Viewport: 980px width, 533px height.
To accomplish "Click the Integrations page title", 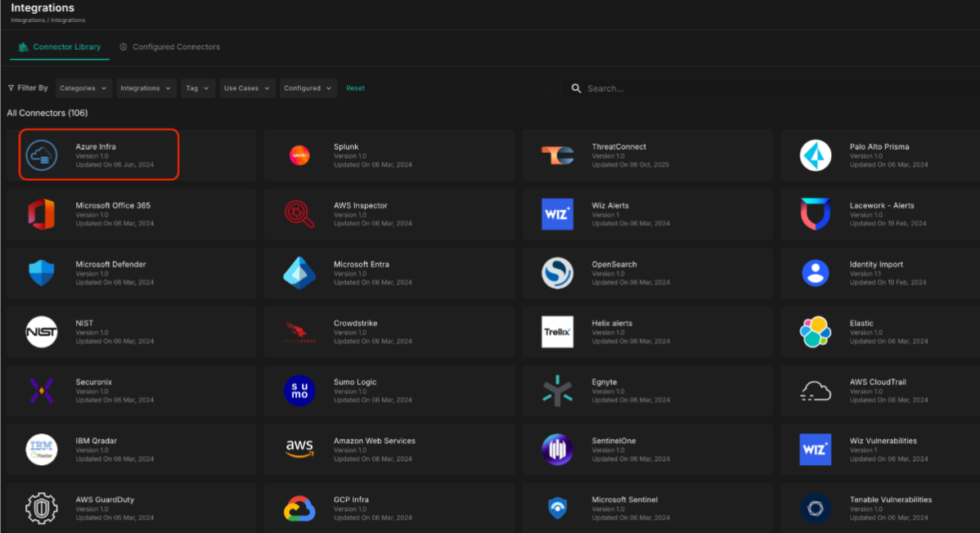I will click(x=43, y=7).
